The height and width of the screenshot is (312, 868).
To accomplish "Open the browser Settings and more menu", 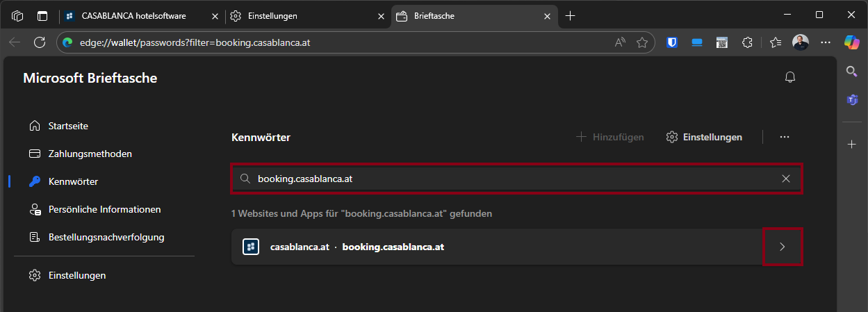I will coord(826,42).
